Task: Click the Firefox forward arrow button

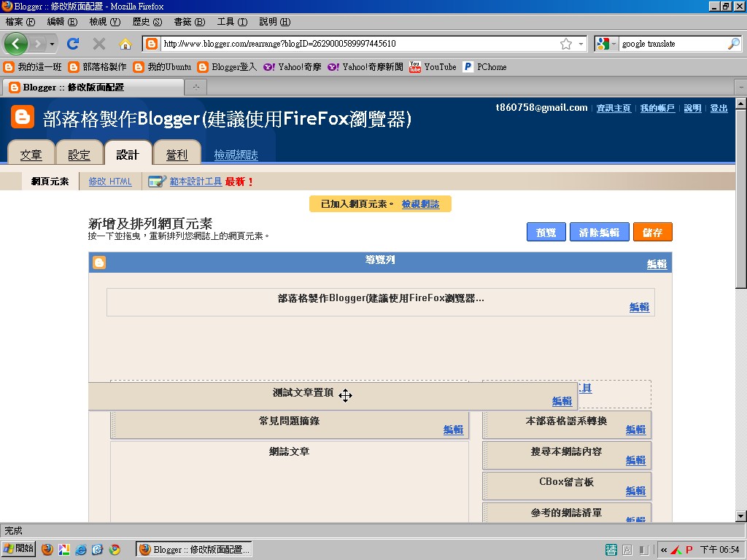Action: click(x=38, y=44)
